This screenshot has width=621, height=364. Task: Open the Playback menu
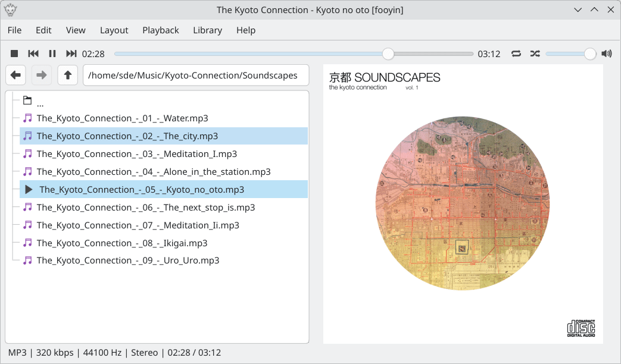coord(160,30)
